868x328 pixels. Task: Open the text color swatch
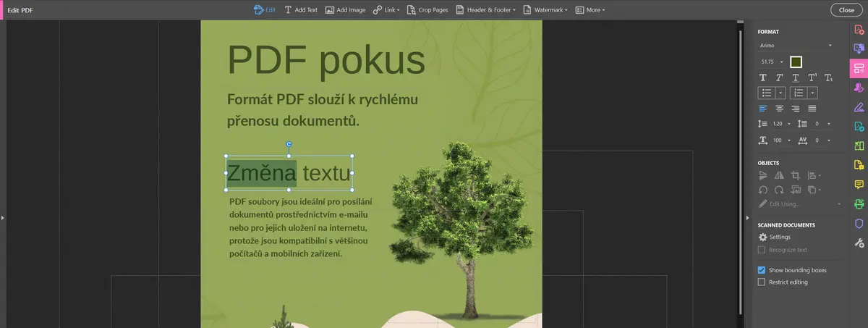click(x=796, y=62)
